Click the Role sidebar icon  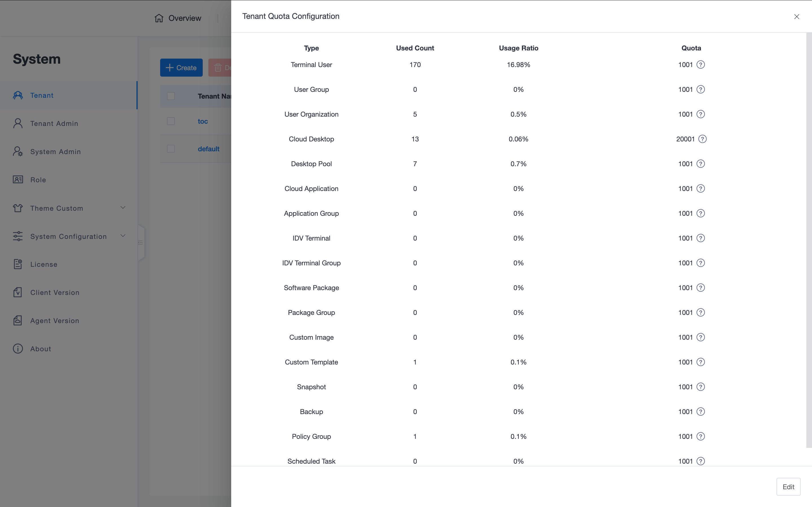click(18, 180)
